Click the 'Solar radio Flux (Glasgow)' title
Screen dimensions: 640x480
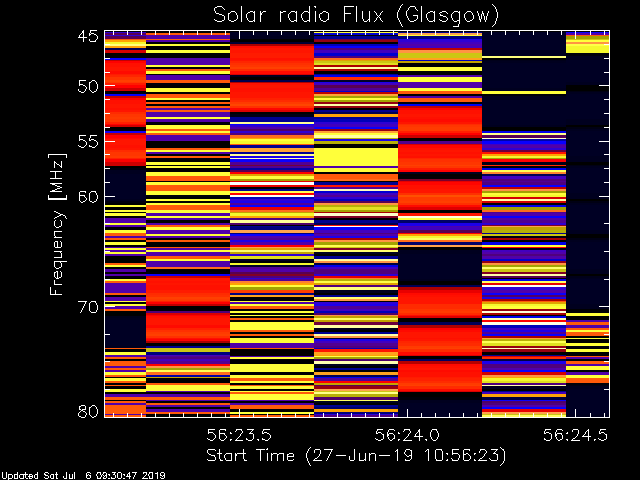356,16
